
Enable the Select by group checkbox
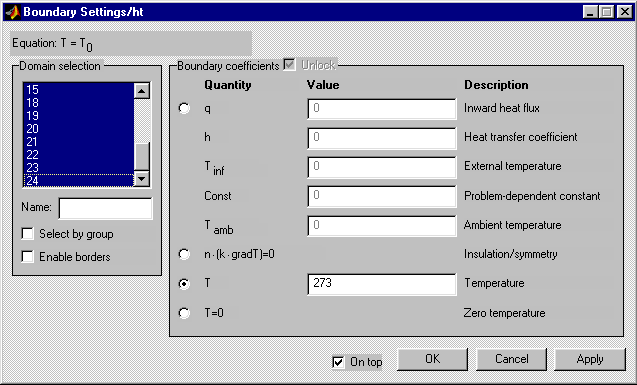pyautogui.click(x=28, y=234)
